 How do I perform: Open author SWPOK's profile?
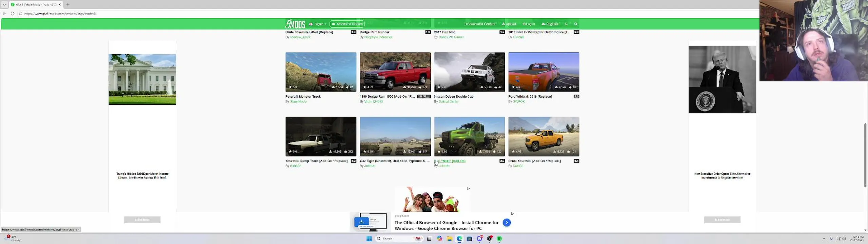coord(518,101)
